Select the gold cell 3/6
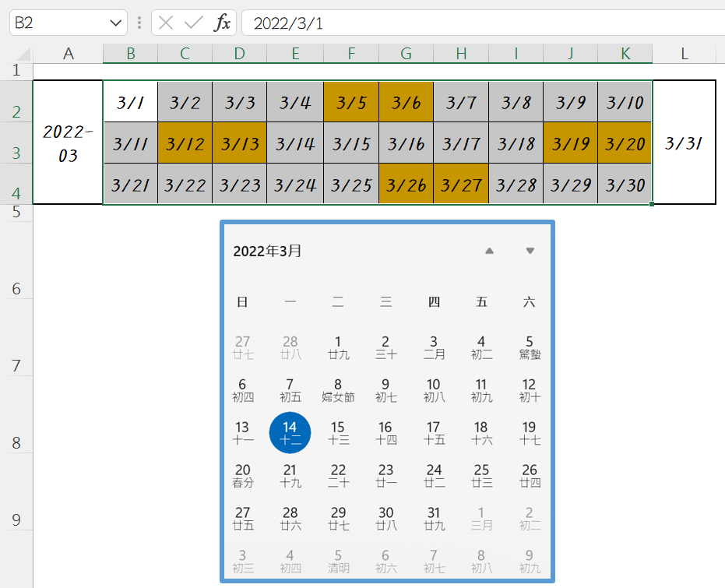Screen dimensions: 725x588 click(x=406, y=102)
